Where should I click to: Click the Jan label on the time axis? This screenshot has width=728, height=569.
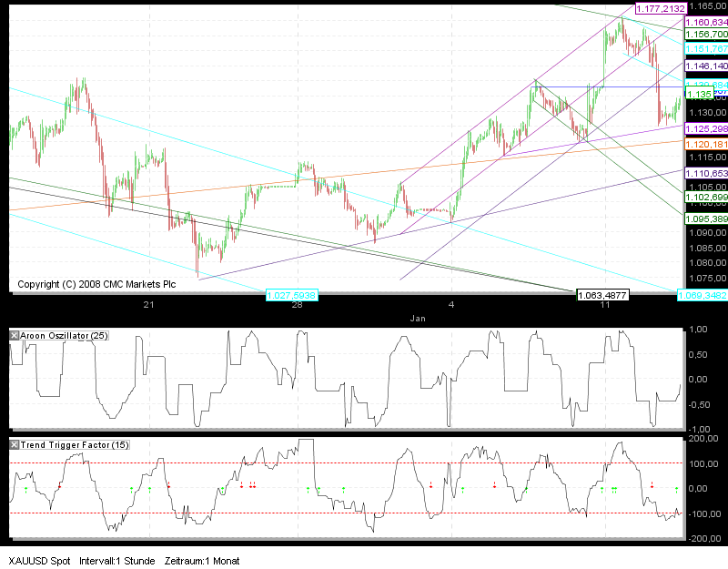click(419, 319)
